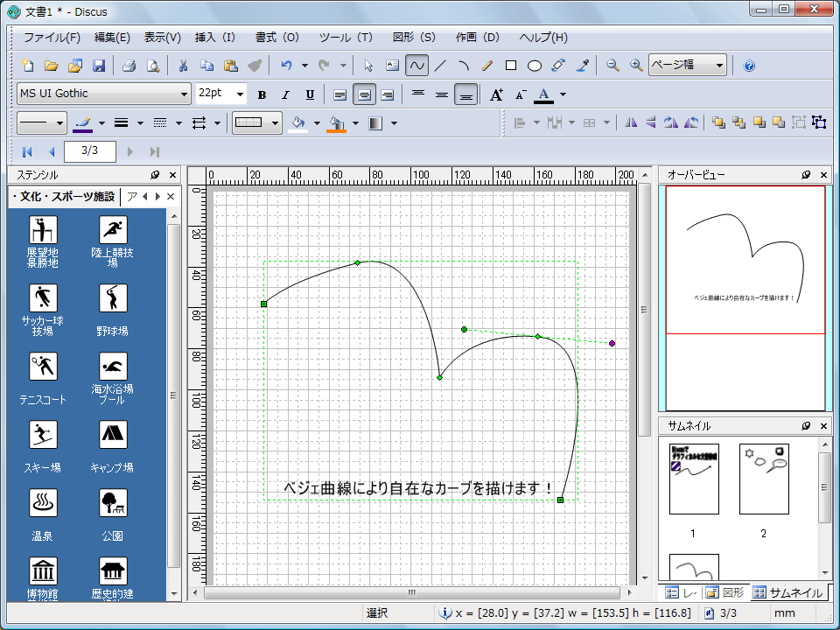Switch to サムネイル tab
This screenshot has height=630, width=840.
pyautogui.click(x=788, y=592)
